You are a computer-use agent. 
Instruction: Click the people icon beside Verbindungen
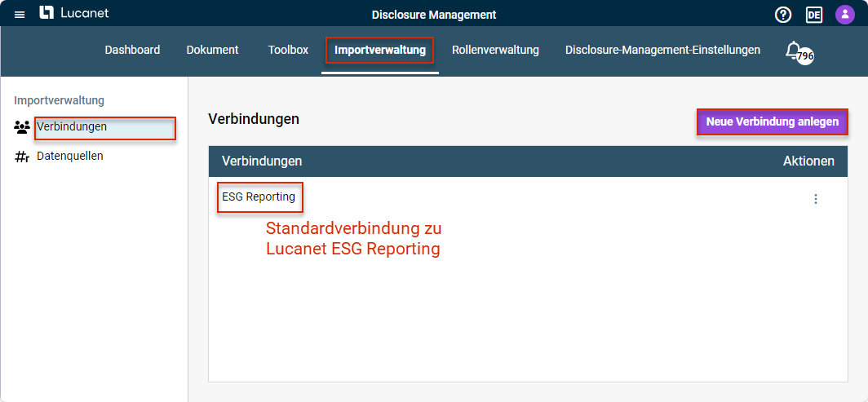coord(22,128)
